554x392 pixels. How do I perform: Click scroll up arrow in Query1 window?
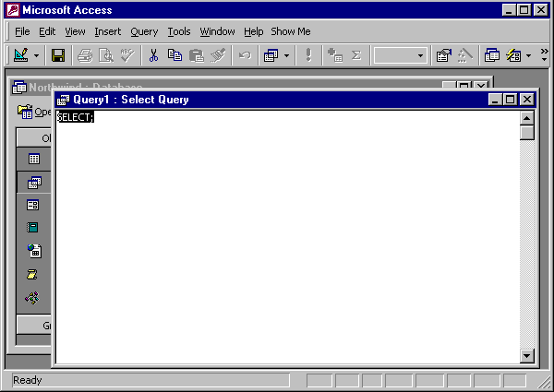(527, 118)
